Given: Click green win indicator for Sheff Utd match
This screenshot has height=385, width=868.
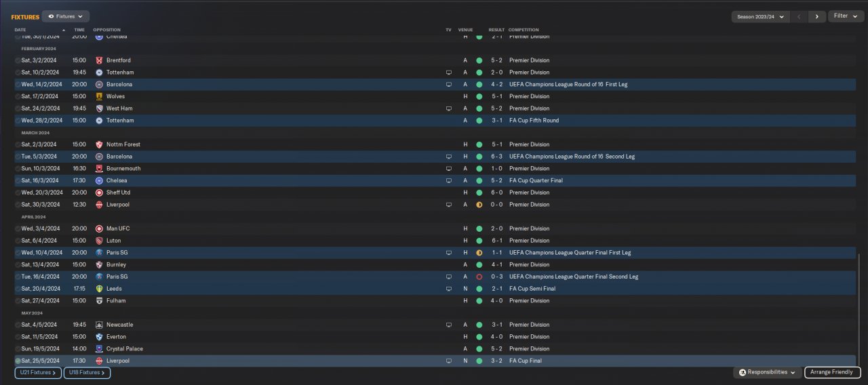Looking at the screenshot, I should click(479, 192).
